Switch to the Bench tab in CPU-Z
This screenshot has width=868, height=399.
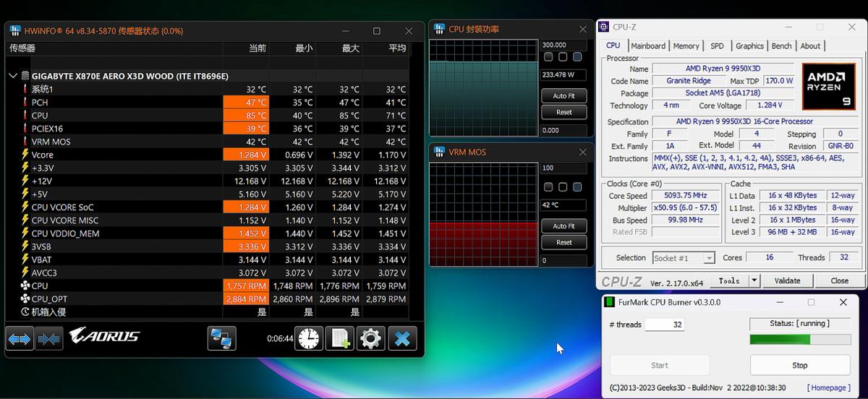[781, 46]
